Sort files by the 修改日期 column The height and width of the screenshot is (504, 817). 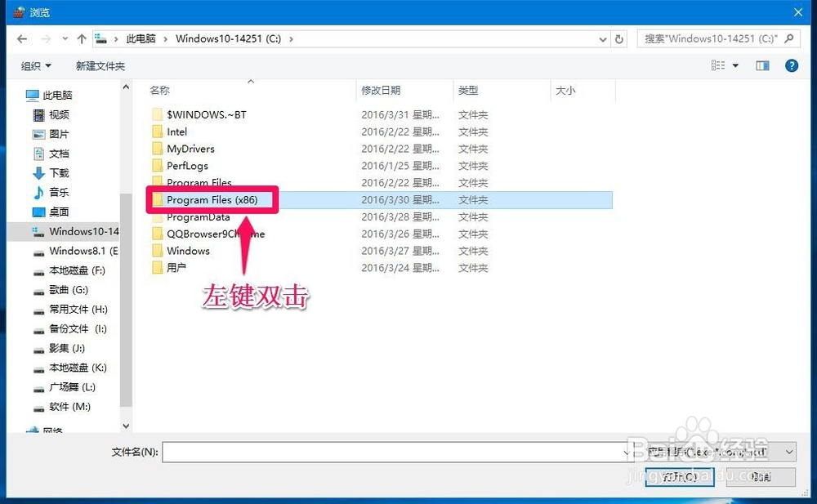(x=381, y=91)
